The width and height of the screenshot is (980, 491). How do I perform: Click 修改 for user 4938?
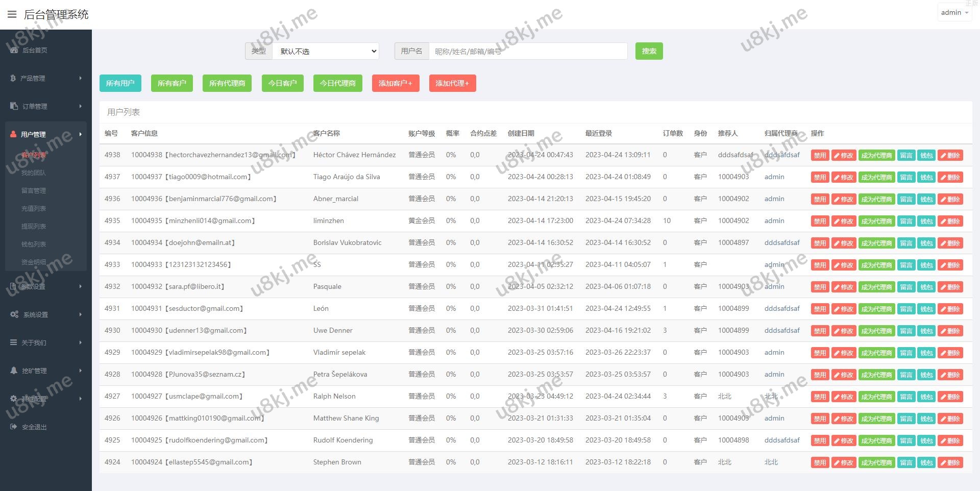click(844, 156)
